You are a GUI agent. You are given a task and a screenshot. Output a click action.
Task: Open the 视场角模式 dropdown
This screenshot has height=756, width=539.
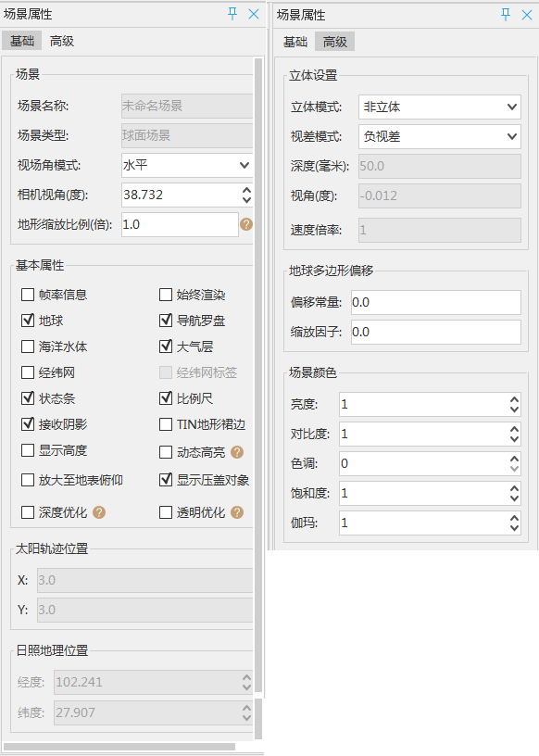coord(187,165)
